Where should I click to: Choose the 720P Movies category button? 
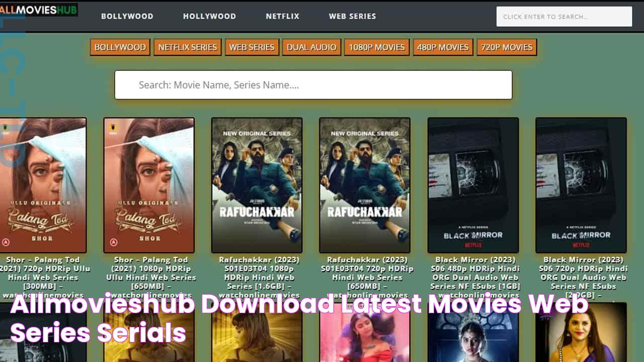507,47
